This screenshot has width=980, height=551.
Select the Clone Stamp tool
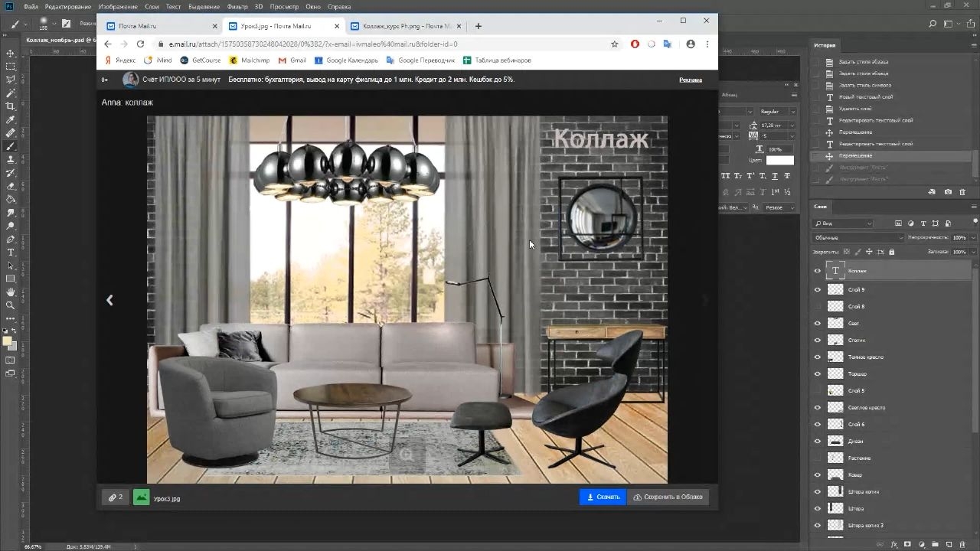point(11,159)
